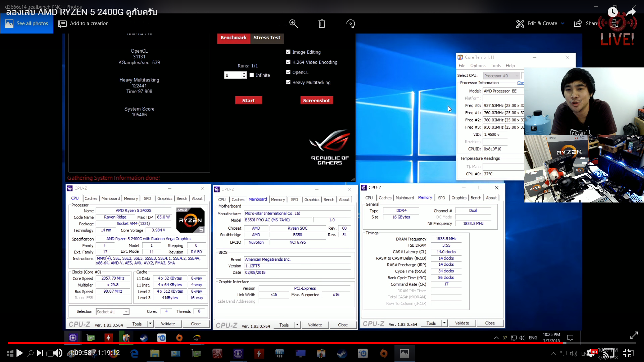644x362 pixels.
Task: Uncheck the Image Editing checkbox
Action: pyautogui.click(x=288, y=52)
